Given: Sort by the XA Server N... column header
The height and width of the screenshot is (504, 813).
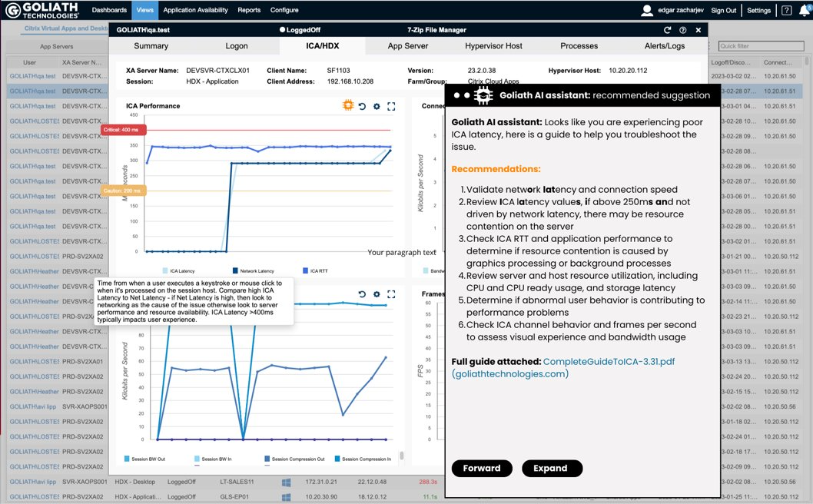Looking at the screenshot, I should pos(82,62).
